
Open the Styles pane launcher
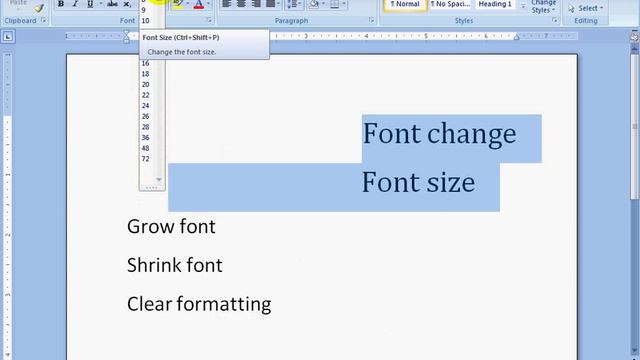tap(554, 20)
